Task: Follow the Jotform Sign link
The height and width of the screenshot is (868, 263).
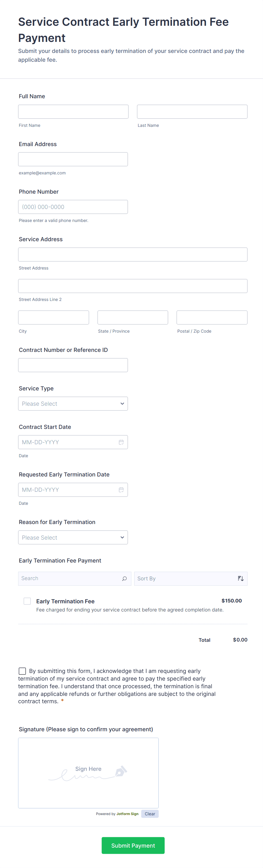Action: (127, 814)
